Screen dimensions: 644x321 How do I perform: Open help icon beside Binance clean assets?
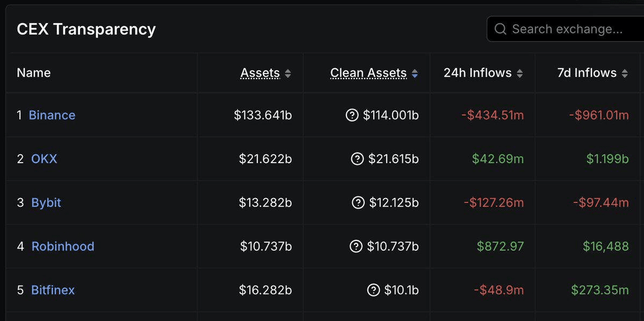(352, 115)
